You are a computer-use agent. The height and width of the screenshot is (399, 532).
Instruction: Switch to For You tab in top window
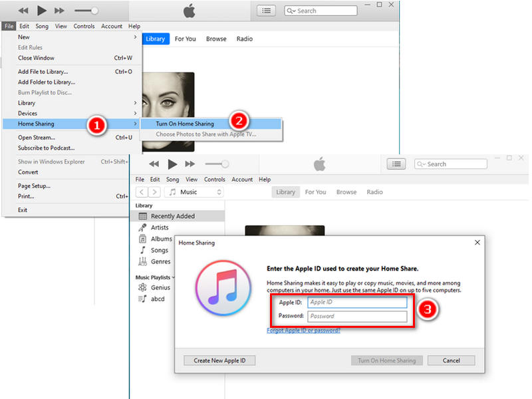pyautogui.click(x=186, y=39)
